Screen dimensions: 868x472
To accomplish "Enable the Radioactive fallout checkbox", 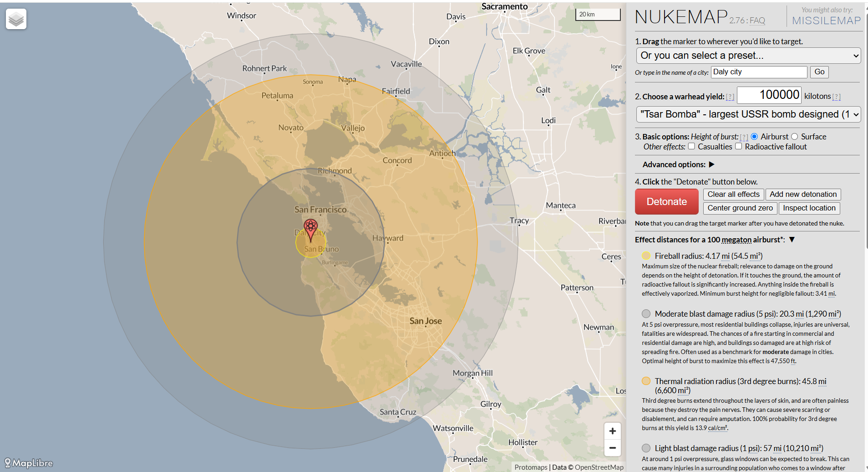I will pyautogui.click(x=739, y=146).
